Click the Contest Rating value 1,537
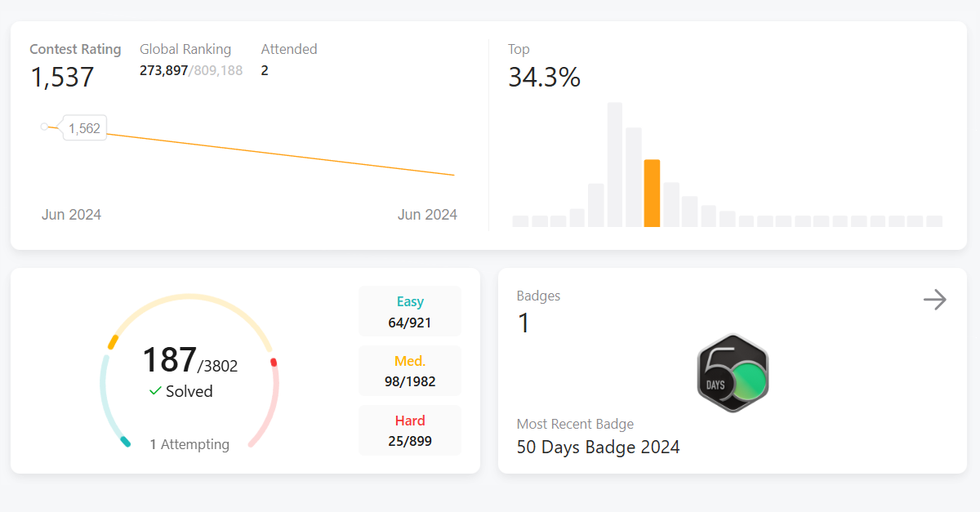 point(62,78)
